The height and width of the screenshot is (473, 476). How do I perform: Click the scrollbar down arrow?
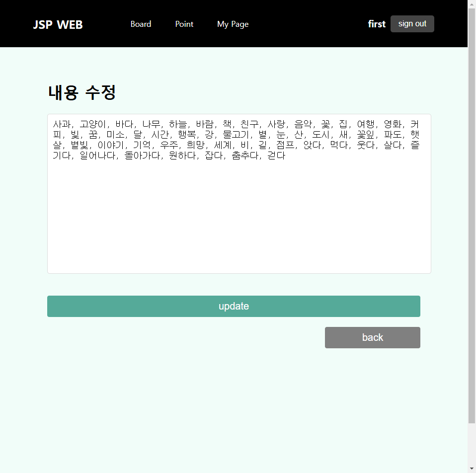472,468
